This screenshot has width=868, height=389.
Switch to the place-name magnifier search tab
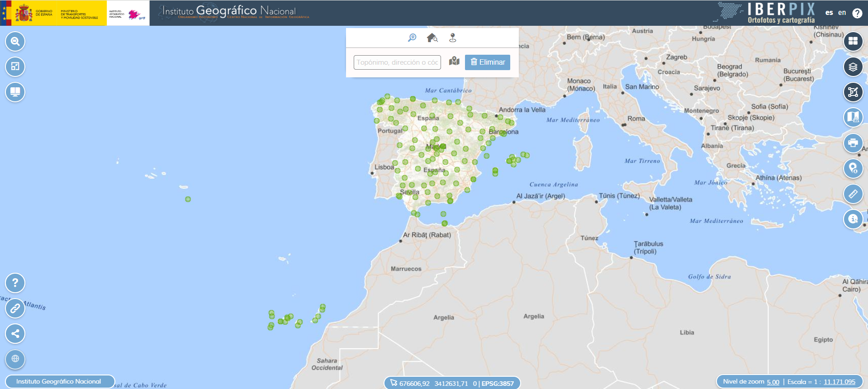tap(412, 38)
